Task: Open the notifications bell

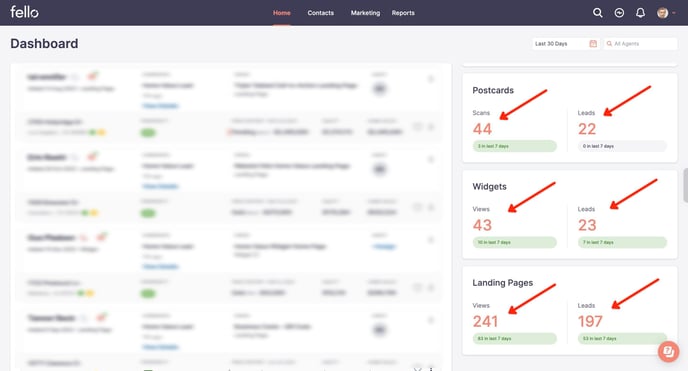Action: click(x=641, y=13)
